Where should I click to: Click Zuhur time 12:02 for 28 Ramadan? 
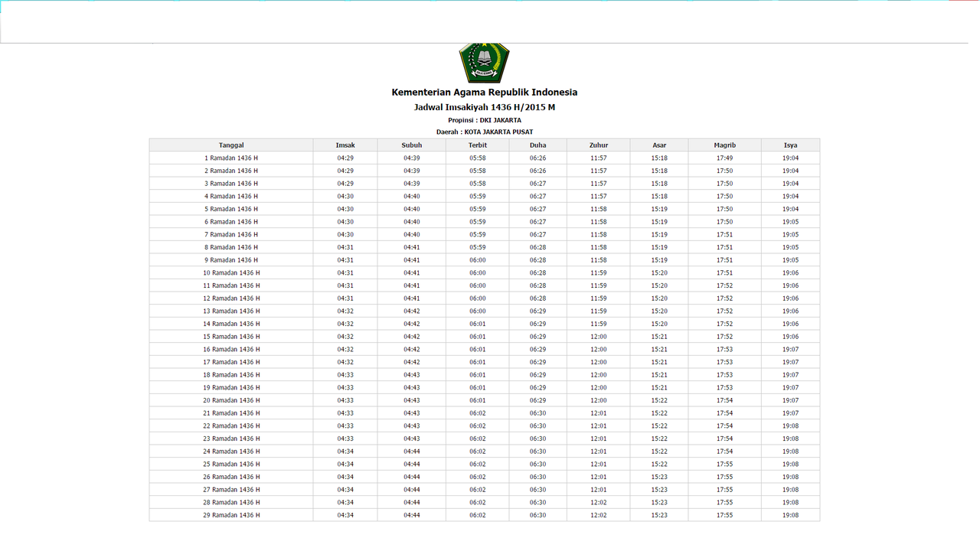[x=599, y=503]
